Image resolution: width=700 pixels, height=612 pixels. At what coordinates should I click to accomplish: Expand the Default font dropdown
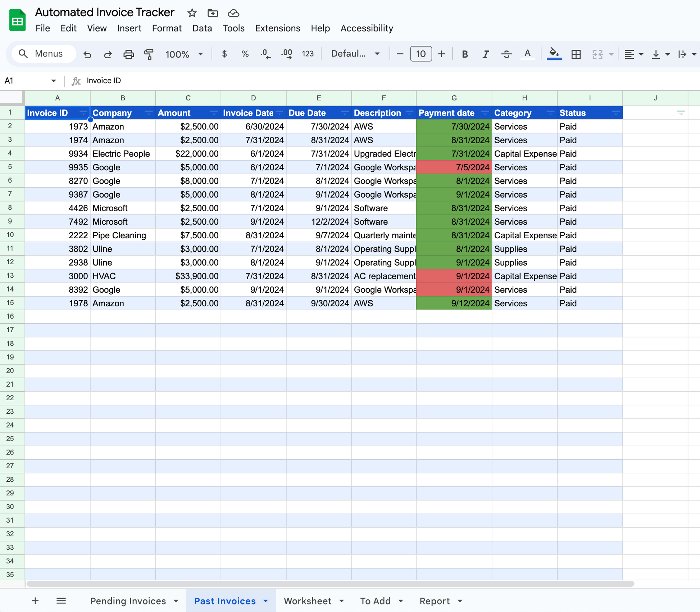[355, 54]
